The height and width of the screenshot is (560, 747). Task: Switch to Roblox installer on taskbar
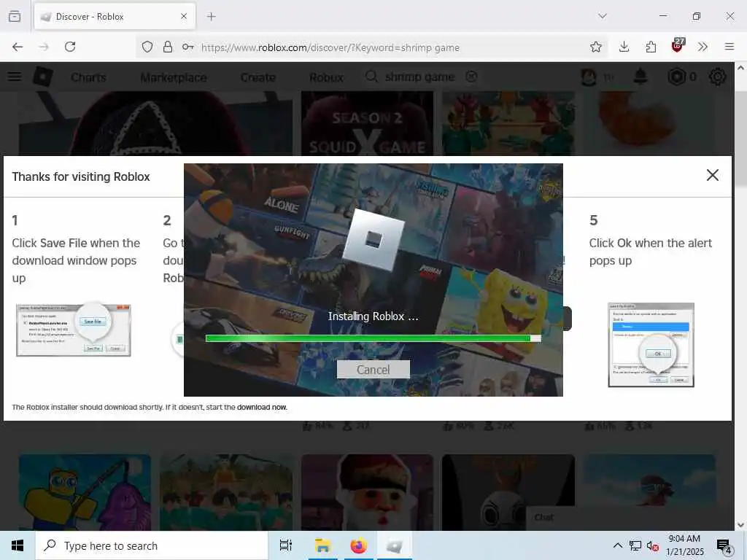pyautogui.click(x=395, y=545)
